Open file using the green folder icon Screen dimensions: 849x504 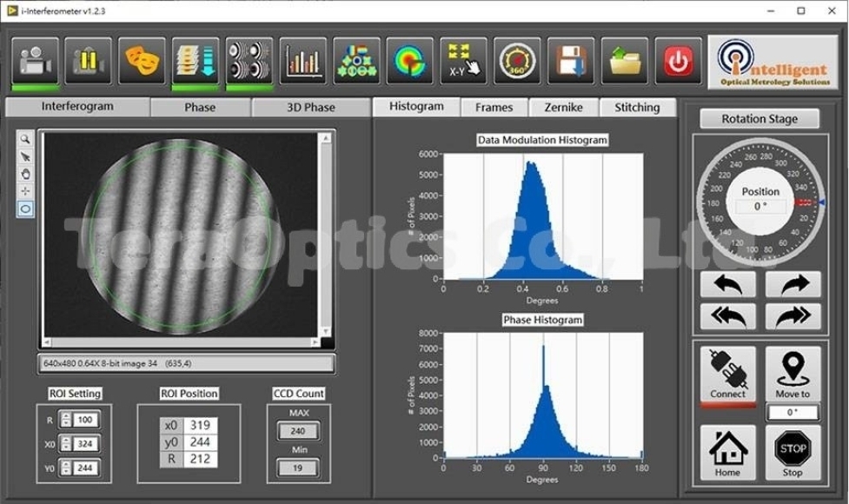point(625,61)
